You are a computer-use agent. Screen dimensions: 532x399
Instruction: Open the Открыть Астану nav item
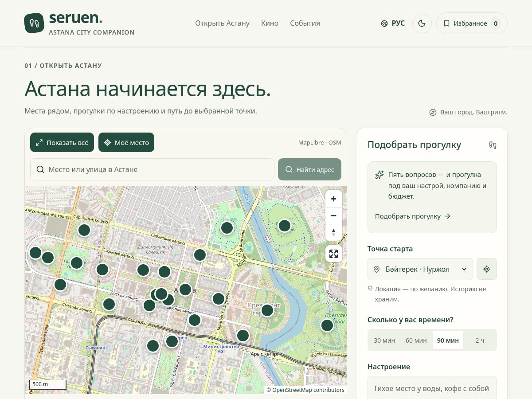[222, 23]
